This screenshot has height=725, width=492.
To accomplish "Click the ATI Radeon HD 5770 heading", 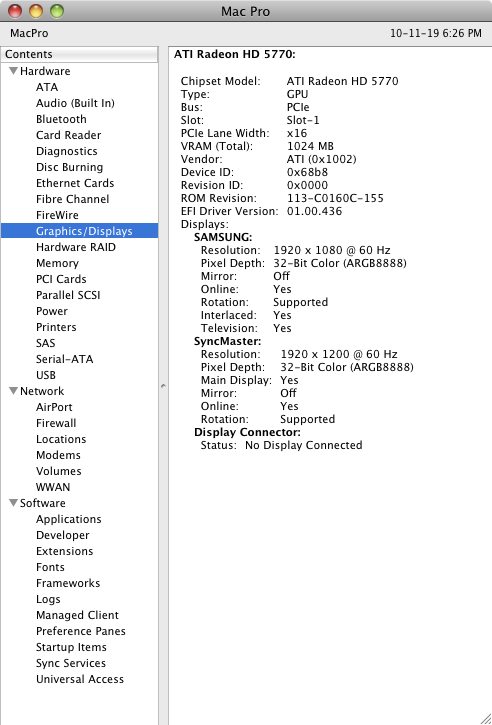I will click(235, 54).
